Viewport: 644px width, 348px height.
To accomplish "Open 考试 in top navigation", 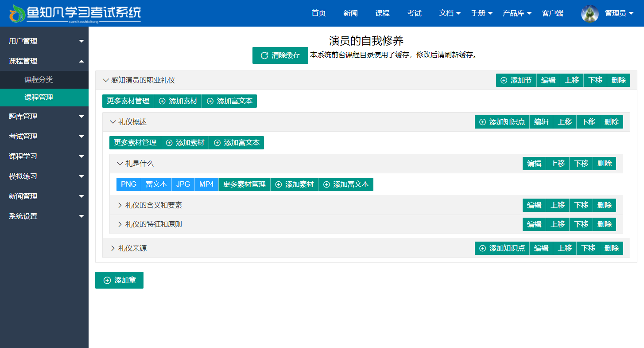I will pyautogui.click(x=414, y=13).
